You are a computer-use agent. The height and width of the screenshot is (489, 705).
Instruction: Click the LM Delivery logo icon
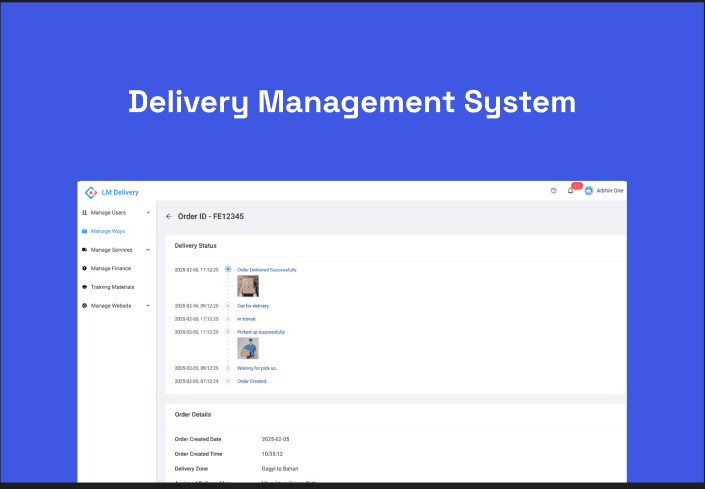pos(91,192)
